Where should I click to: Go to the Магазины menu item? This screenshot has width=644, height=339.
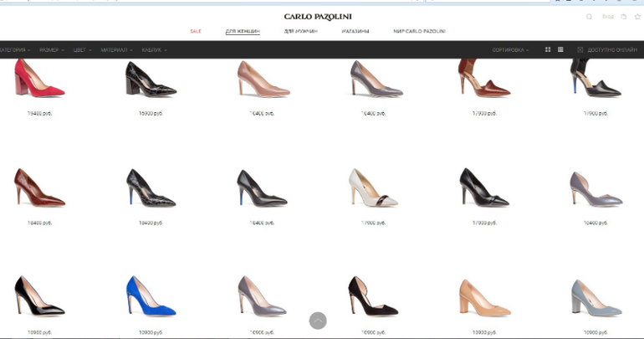pyautogui.click(x=355, y=32)
